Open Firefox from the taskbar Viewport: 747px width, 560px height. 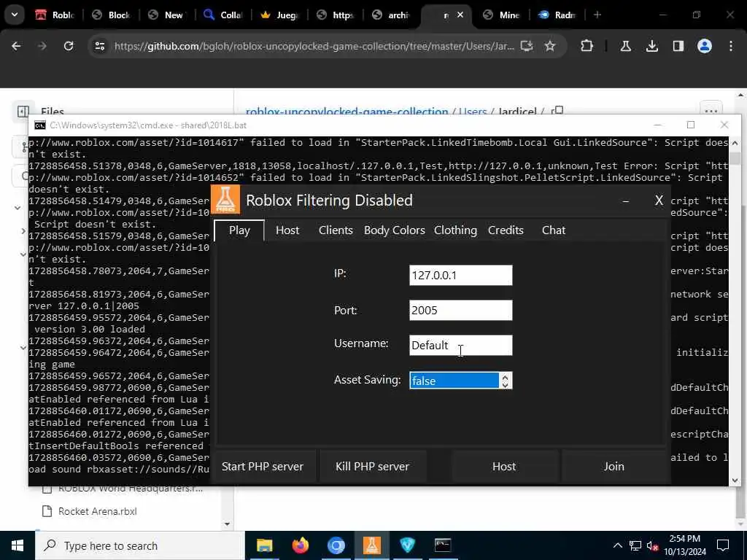300,545
